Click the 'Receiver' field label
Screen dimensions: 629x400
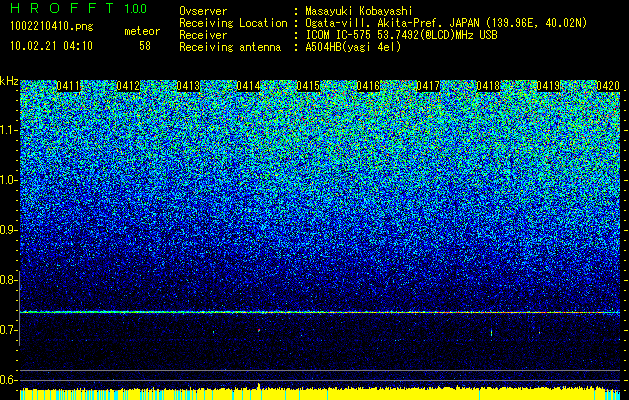click(203, 35)
